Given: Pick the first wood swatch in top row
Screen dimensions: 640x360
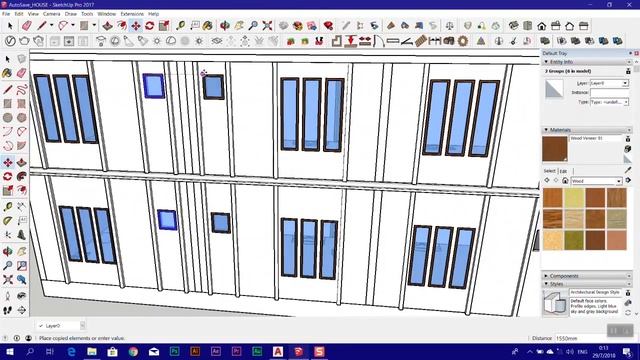Looking at the screenshot, I should 553,198.
